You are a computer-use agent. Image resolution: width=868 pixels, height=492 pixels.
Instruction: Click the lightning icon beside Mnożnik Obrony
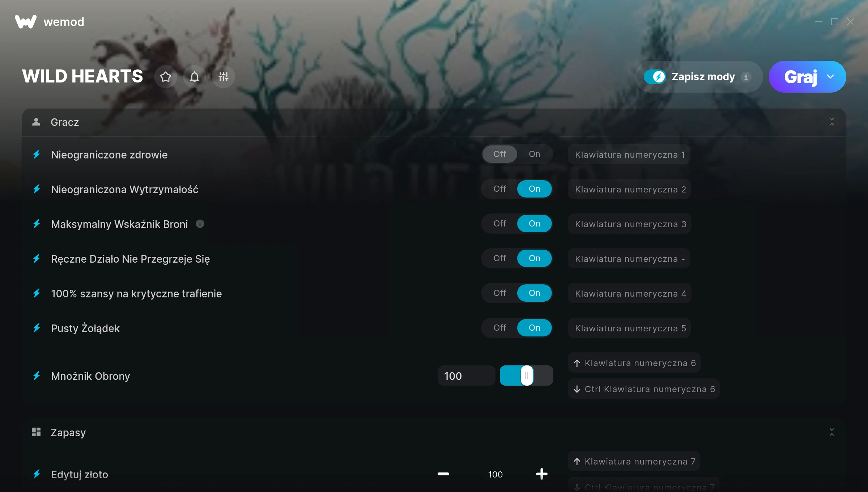tap(37, 376)
